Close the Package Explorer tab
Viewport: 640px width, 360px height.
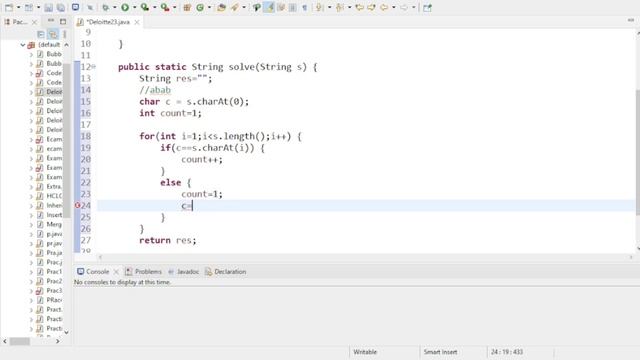[35, 22]
